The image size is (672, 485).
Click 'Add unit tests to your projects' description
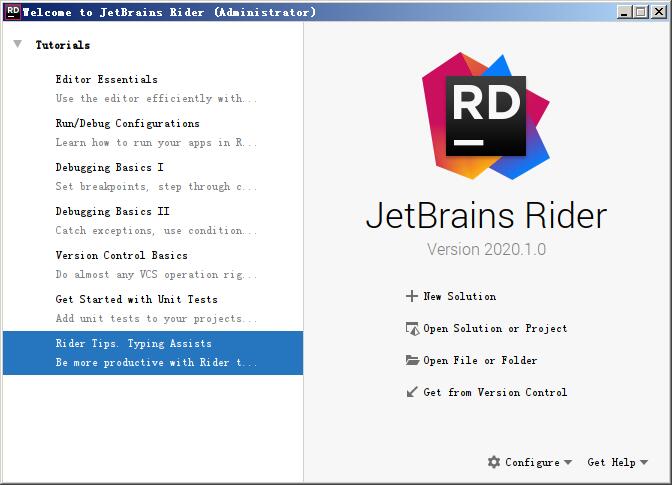[156, 318]
